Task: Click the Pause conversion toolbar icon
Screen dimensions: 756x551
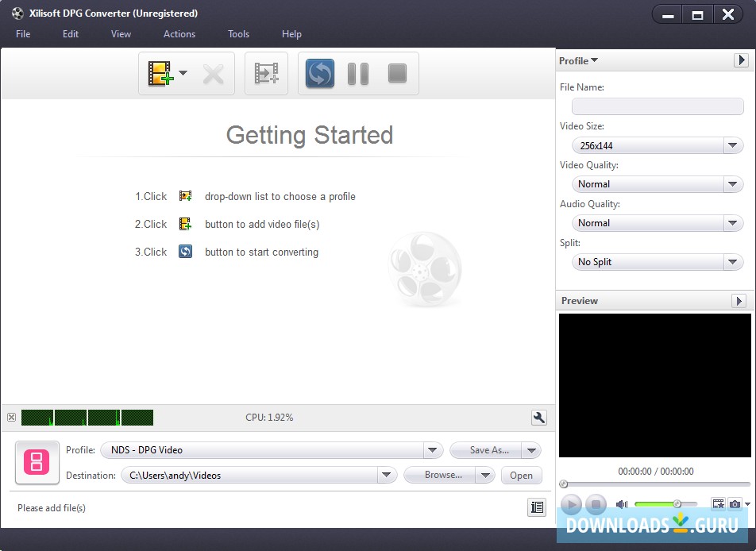Action: pos(358,74)
